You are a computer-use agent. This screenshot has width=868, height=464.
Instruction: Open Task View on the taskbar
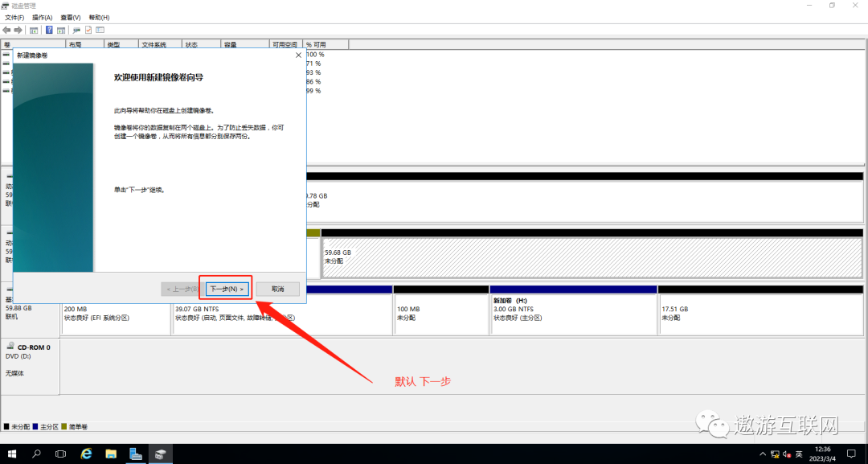coord(61,454)
